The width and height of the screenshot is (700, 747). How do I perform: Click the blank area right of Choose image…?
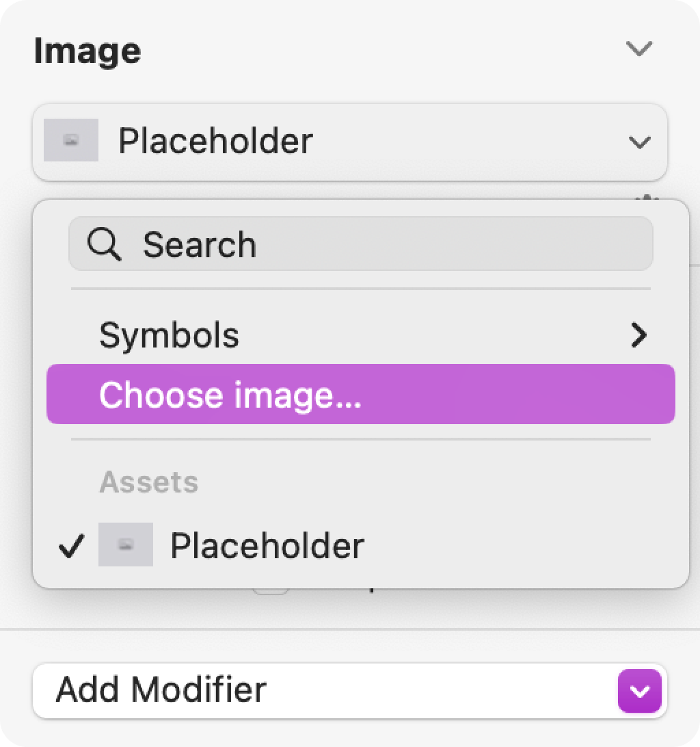pos(518,394)
